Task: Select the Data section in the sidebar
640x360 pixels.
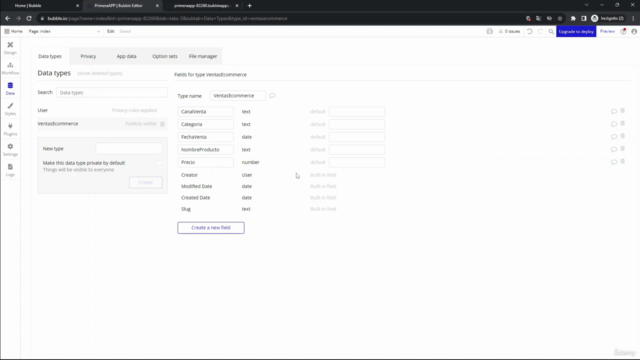Action: (x=10, y=89)
